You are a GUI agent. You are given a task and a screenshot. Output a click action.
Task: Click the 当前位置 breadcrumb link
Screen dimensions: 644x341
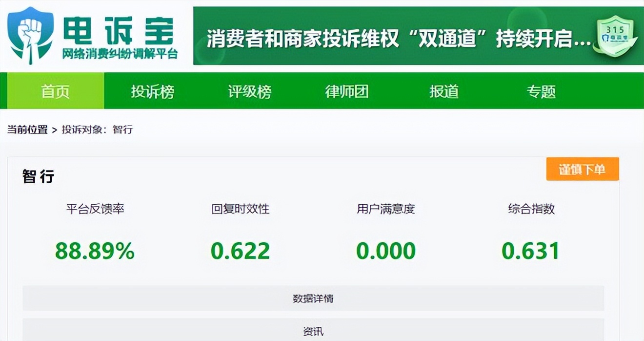tap(27, 129)
